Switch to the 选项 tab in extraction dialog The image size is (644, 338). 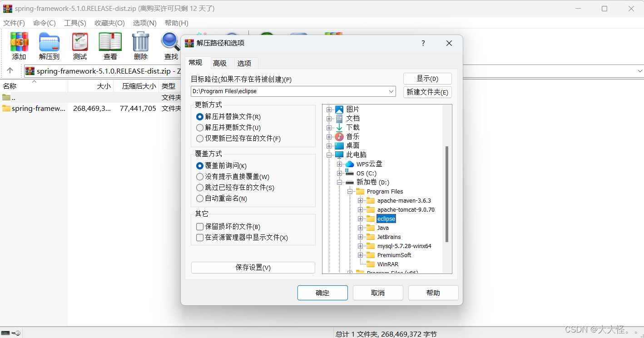(244, 63)
